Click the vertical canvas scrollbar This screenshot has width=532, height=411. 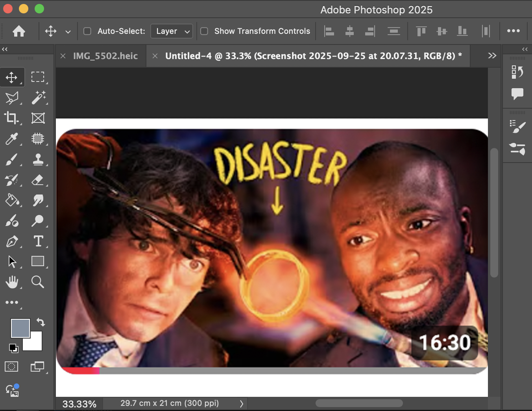(494, 213)
